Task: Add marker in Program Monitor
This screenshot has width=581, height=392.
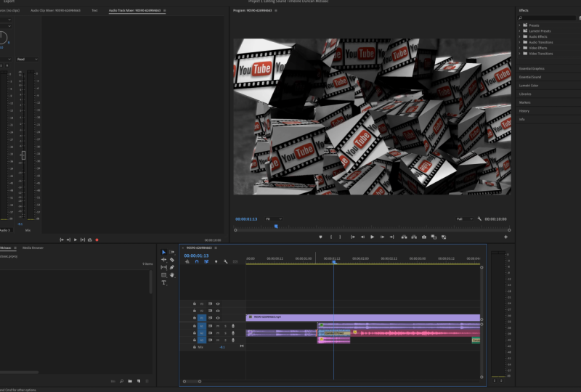Action: coord(320,237)
